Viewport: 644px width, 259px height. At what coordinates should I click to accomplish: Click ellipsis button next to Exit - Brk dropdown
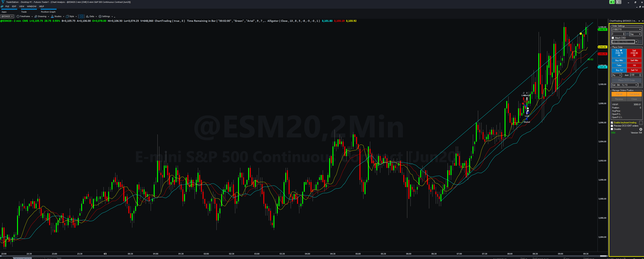(640, 85)
